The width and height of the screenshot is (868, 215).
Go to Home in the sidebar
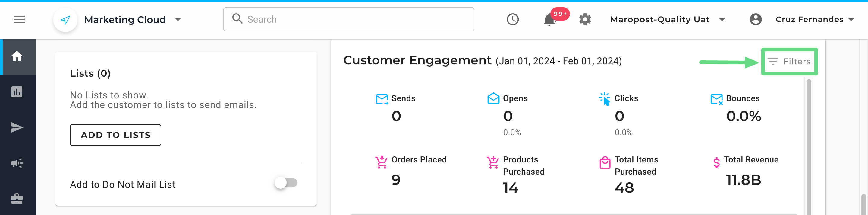coord(17,56)
